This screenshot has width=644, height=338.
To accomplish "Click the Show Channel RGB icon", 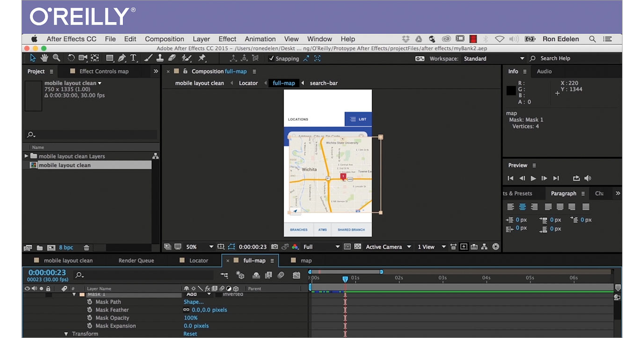I will (x=295, y=247).
